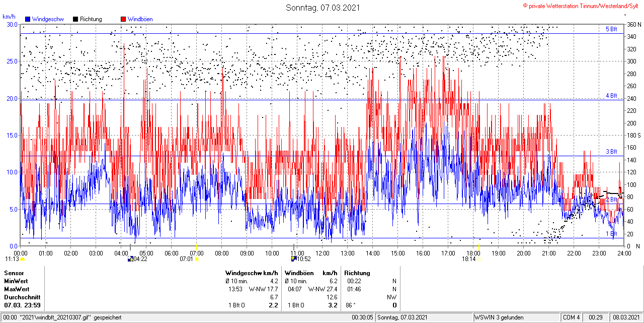The image size is (644, 323).
Task: Click the blue Windgeschw legend swatch
Action: pyautogui.click(x=28, y=19)
